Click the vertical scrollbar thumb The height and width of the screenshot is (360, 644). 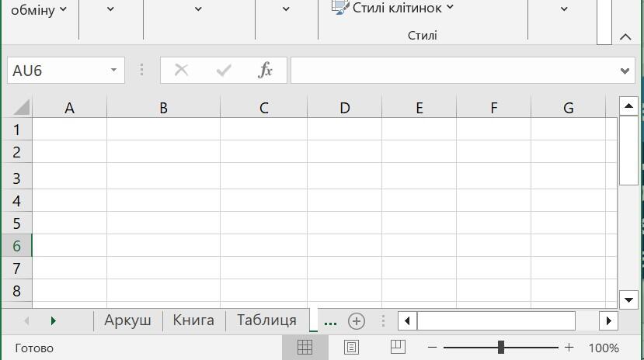click(x=628, y=151)
